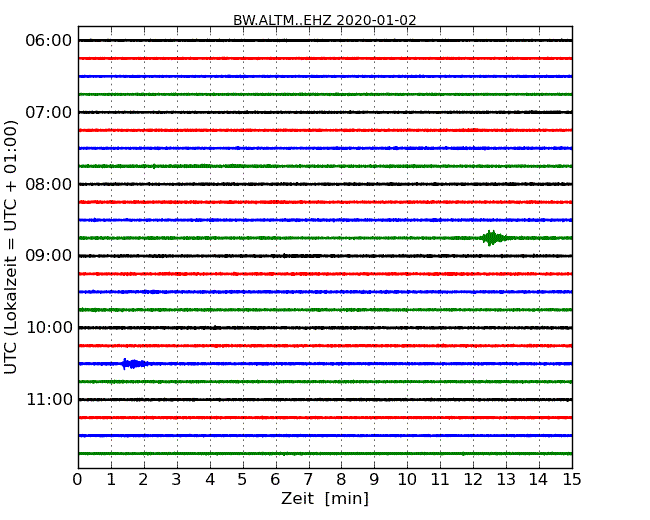The height and width of the screenshot is (520, 650).
Task: Click the plot title BW.ALTM..EHZ 2020-01-02
Action: pyautogui.click(x=325, y=20)
